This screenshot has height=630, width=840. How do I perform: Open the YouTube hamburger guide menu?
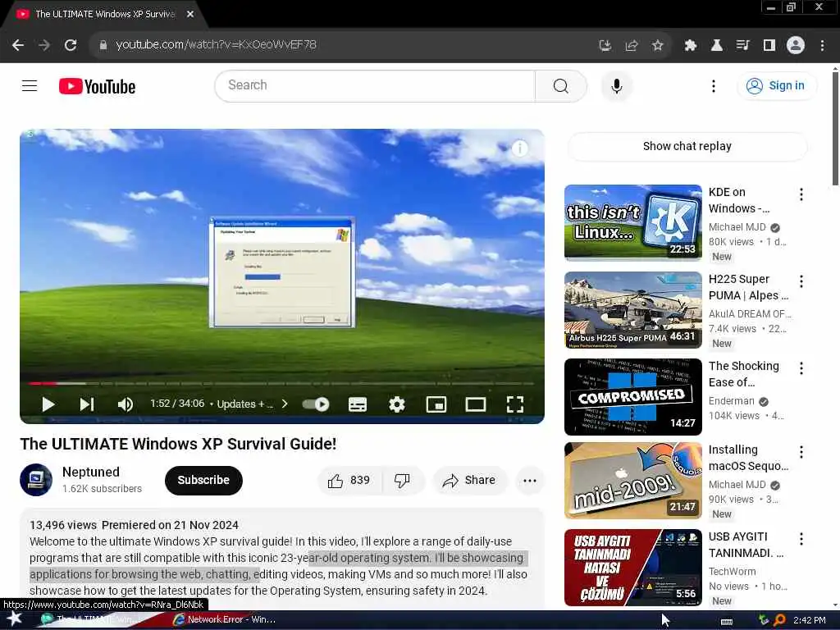[x=30, y=85]
